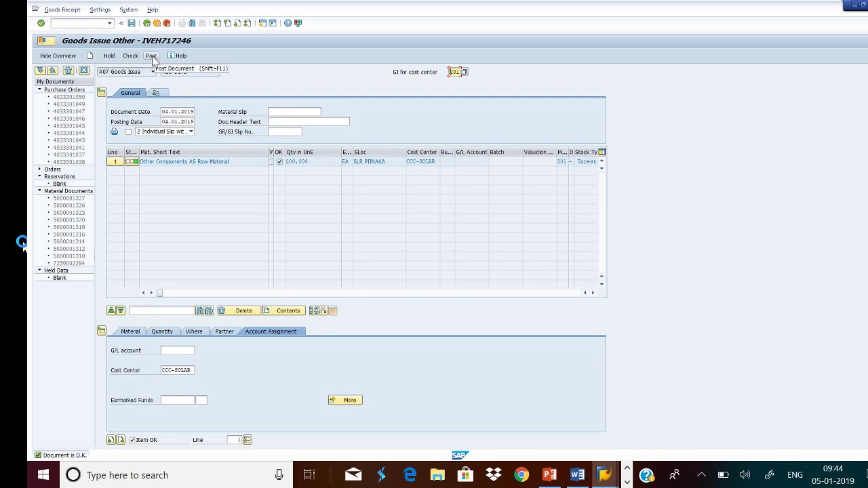Open the Goods Receipt menu

pos(62,9)
